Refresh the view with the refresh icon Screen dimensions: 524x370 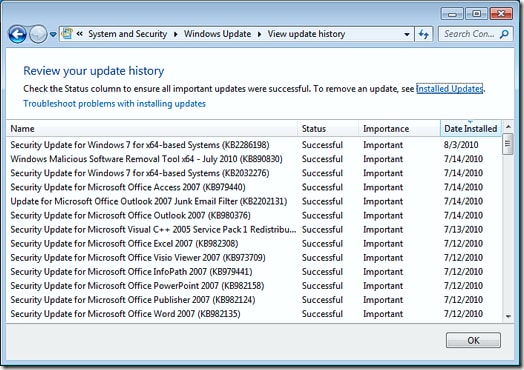pos(423,34)
